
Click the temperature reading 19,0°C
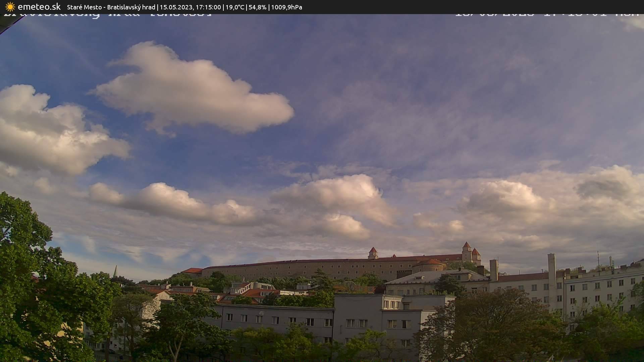(x=236, y=7)
